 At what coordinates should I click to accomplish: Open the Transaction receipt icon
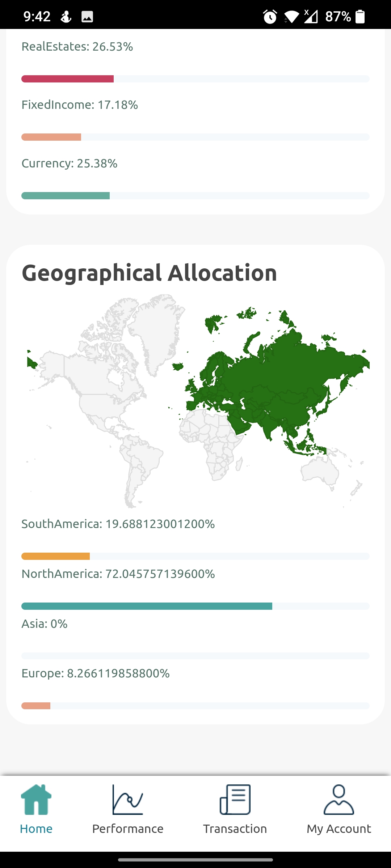[235, 799]
